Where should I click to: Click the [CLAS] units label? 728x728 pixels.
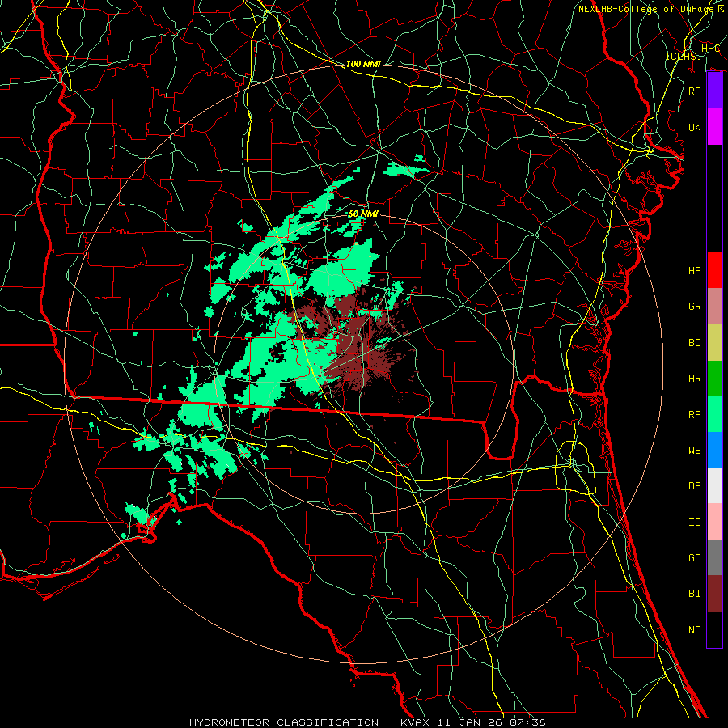click(x=684, y=56)
